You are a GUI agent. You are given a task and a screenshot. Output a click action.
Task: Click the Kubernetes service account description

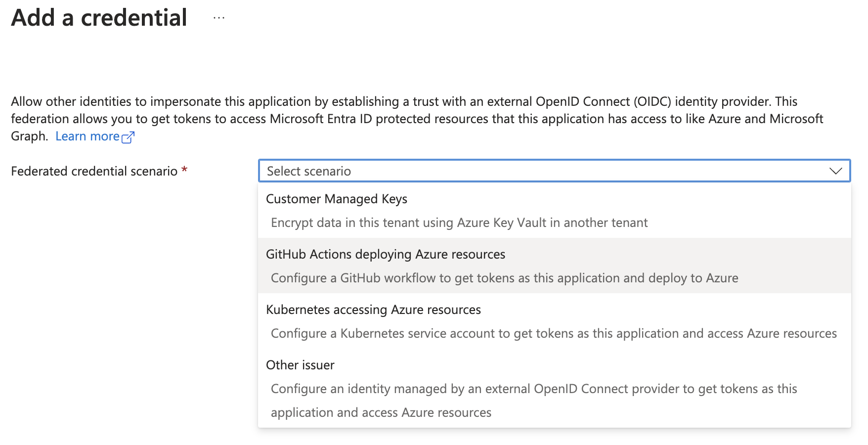(553, 333)
